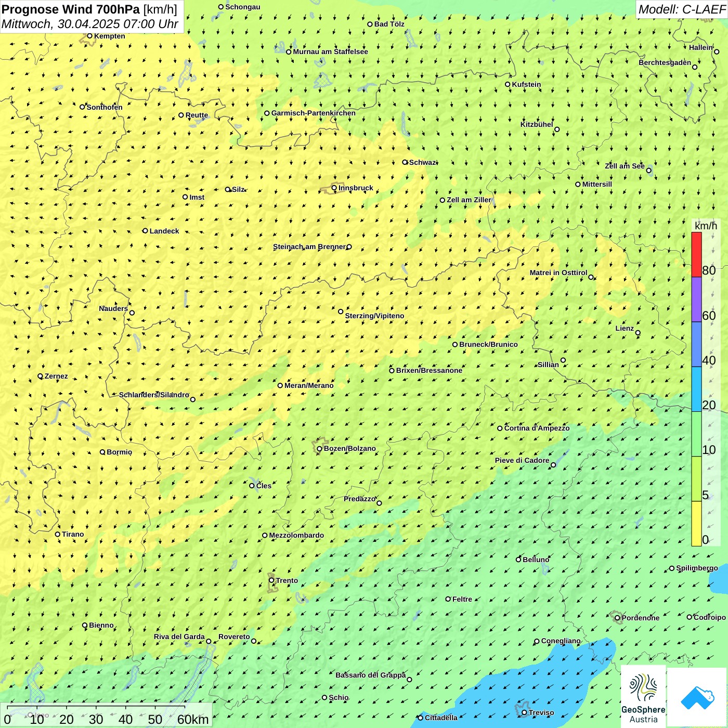Click the Tirano station circle
728x728 pixels.
58,534
